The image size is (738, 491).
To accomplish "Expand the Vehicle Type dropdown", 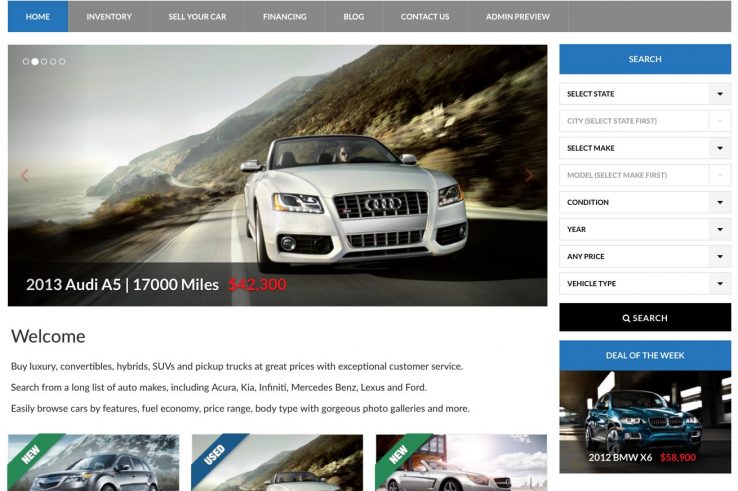I will [x=645, y=283].
